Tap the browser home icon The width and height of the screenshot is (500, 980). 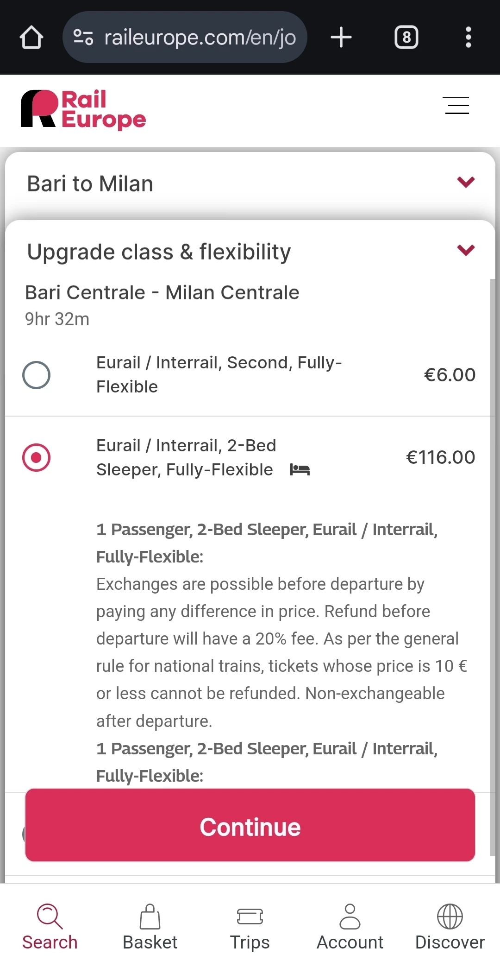pos(31,38)
